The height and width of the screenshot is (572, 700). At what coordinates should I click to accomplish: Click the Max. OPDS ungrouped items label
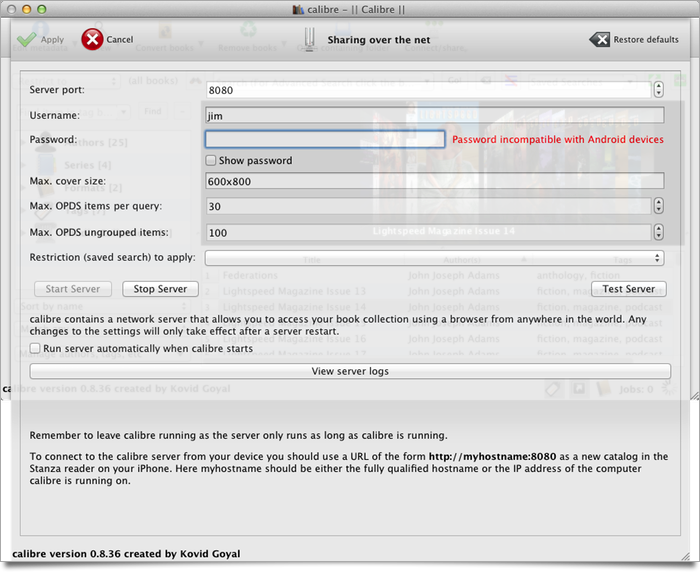pos(99,232)
